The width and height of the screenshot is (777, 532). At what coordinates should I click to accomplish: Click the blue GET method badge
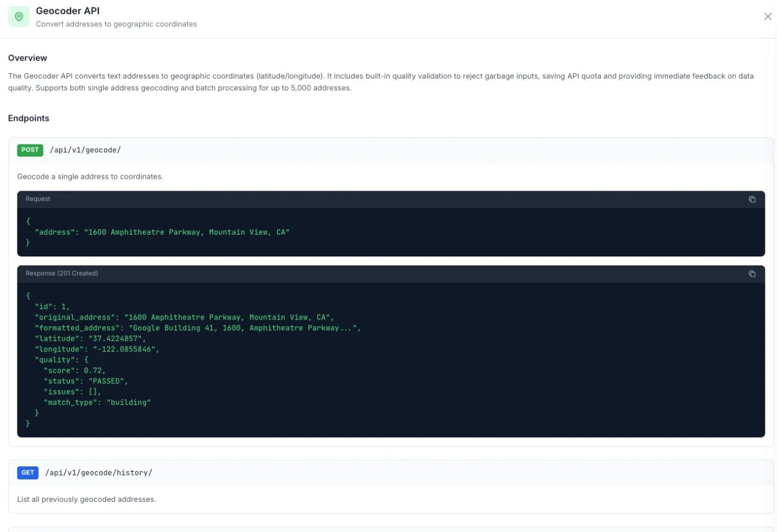tap(27, 472)
